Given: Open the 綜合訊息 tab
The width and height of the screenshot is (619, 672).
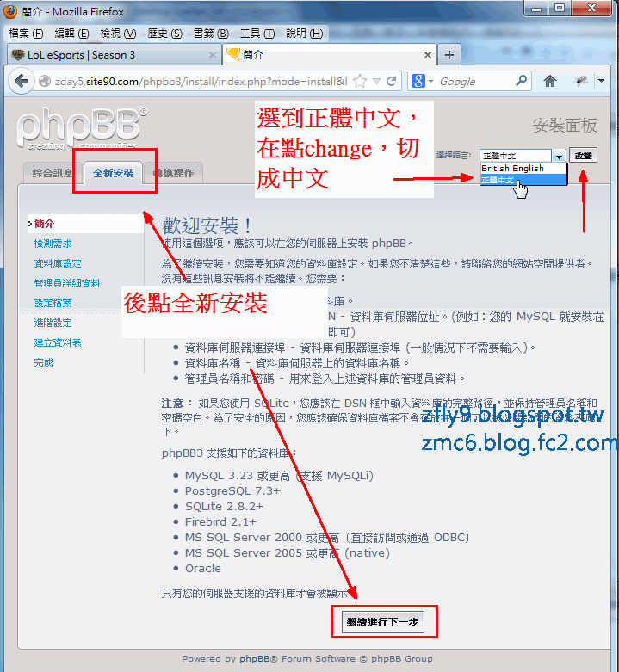Looking at the screenshot, I should point(53,173).
